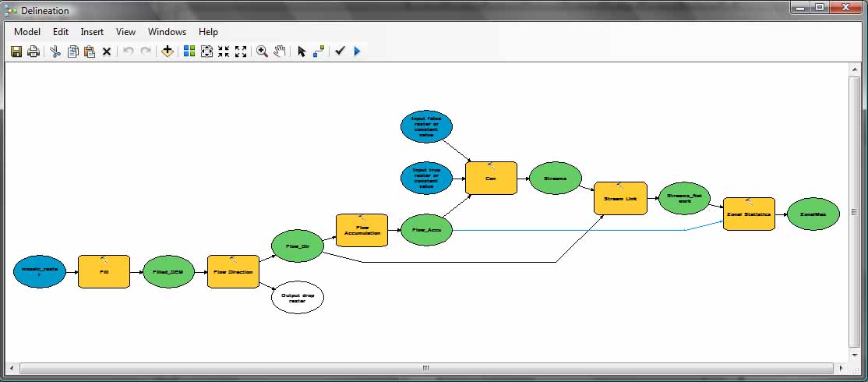
Task: Run the model with play button
Action: tap(357, 51)
